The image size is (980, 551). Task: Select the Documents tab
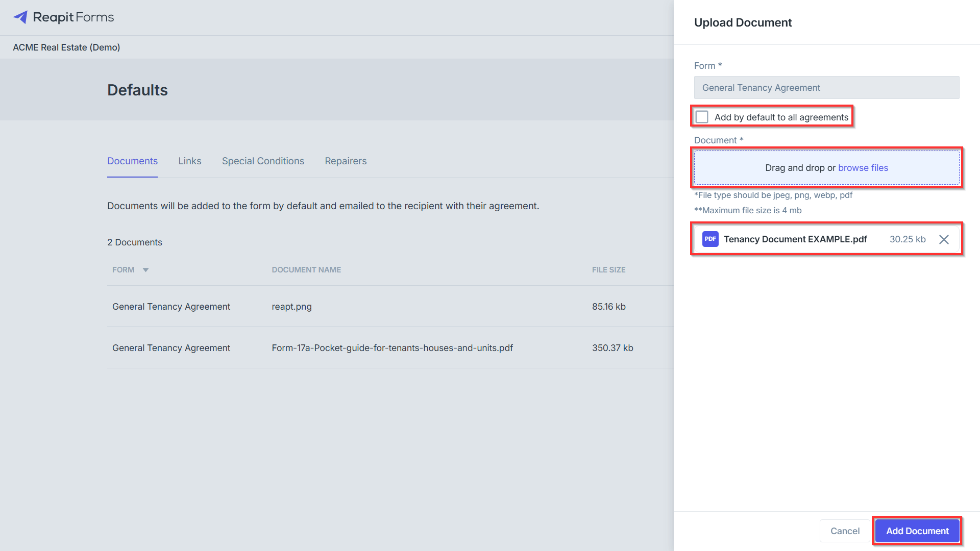[x=132, y=161]
